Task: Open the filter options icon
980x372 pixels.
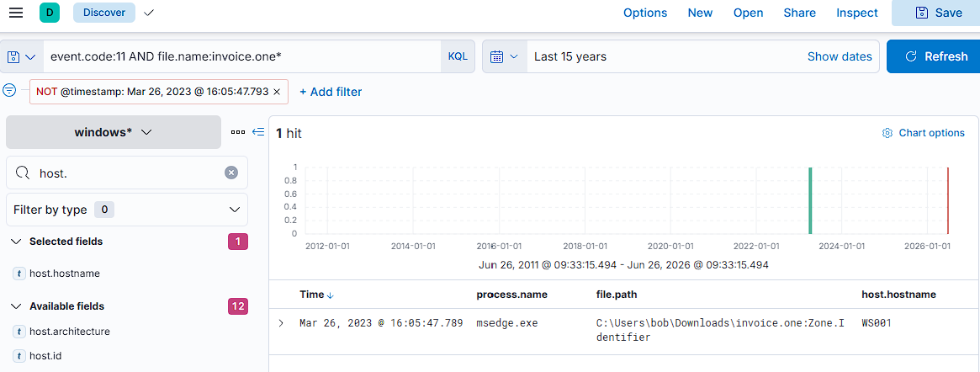Action: (x=8, y=91)
